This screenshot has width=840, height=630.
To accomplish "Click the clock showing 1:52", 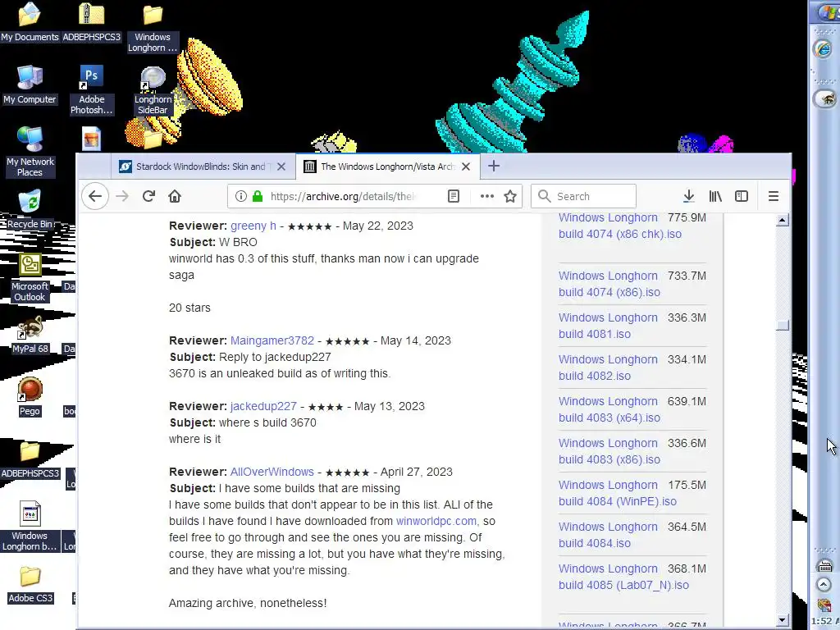I will tap(825, 621).
